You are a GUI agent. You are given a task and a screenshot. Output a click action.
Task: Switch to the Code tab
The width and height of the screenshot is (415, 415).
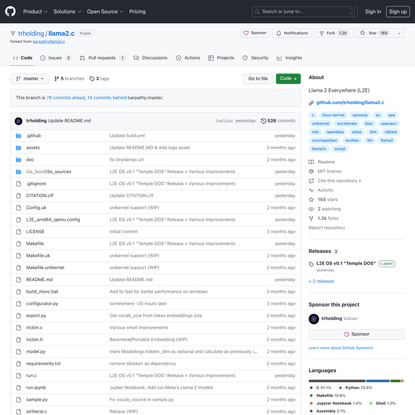pyautogui.click(x=23, y=58)
